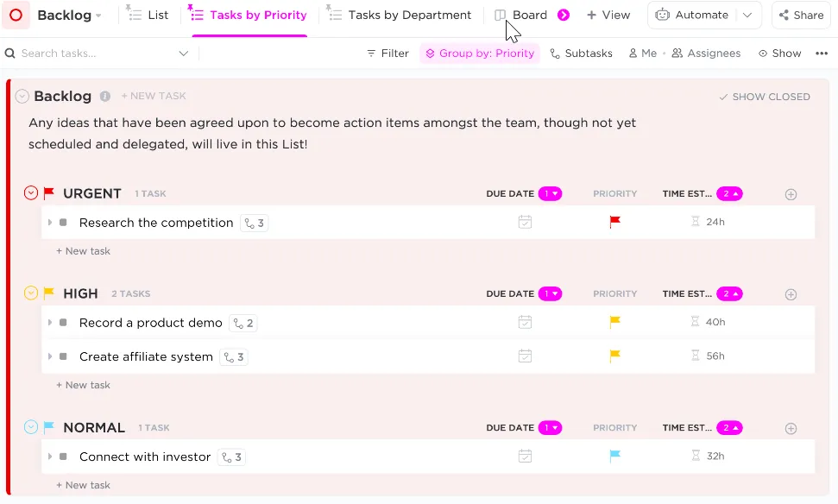Click the yellow HIGH group flag
The height and width of the screenshot is (504, 838).
pyautogui.click(x=49, y=293)
